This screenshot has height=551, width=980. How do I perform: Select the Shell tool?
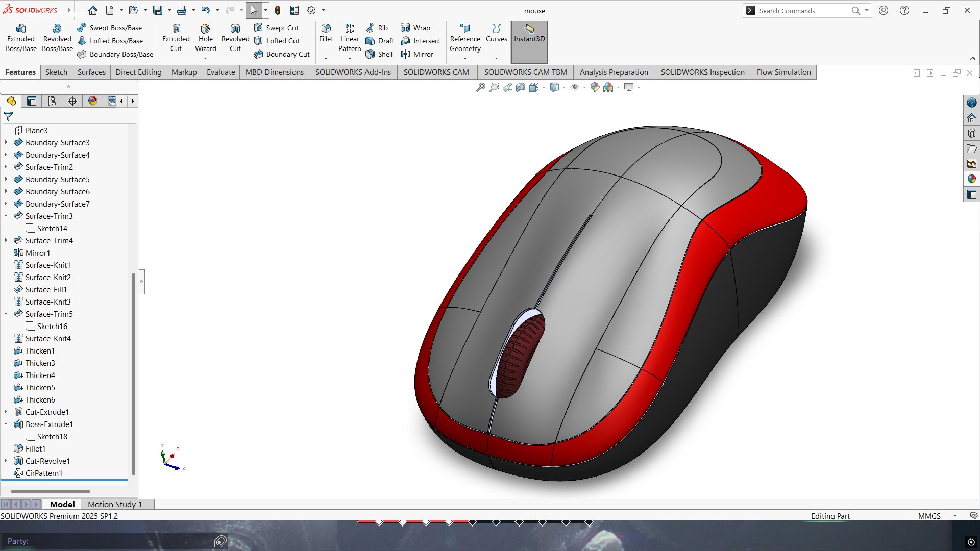coord(379,54)
